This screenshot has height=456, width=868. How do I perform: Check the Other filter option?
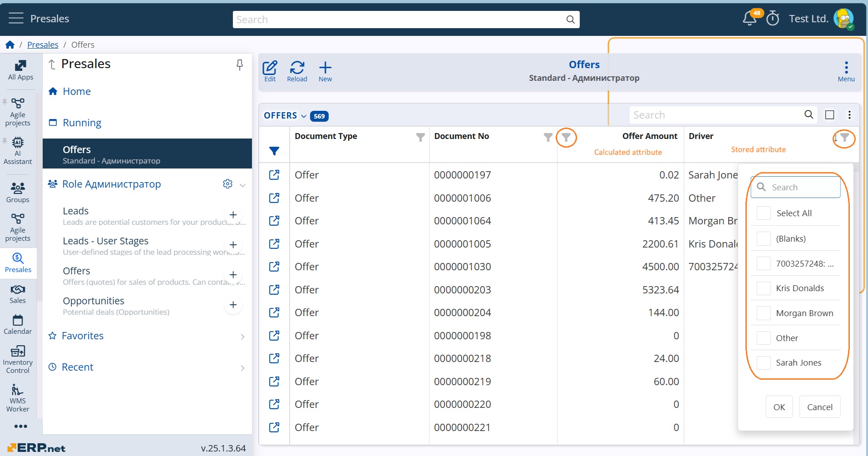[764, 338]
